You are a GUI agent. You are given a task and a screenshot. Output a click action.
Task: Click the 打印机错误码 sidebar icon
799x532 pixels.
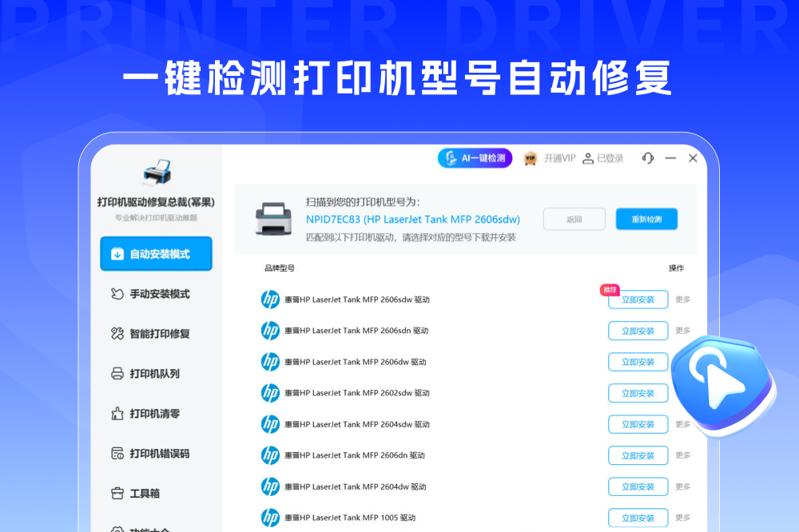coord(117,454)
